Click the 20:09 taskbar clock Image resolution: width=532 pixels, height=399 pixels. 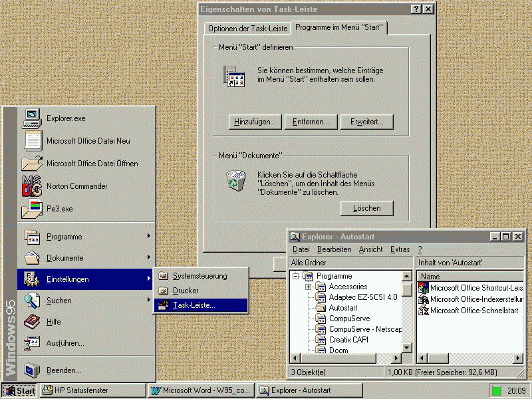[x=516, y=391]
